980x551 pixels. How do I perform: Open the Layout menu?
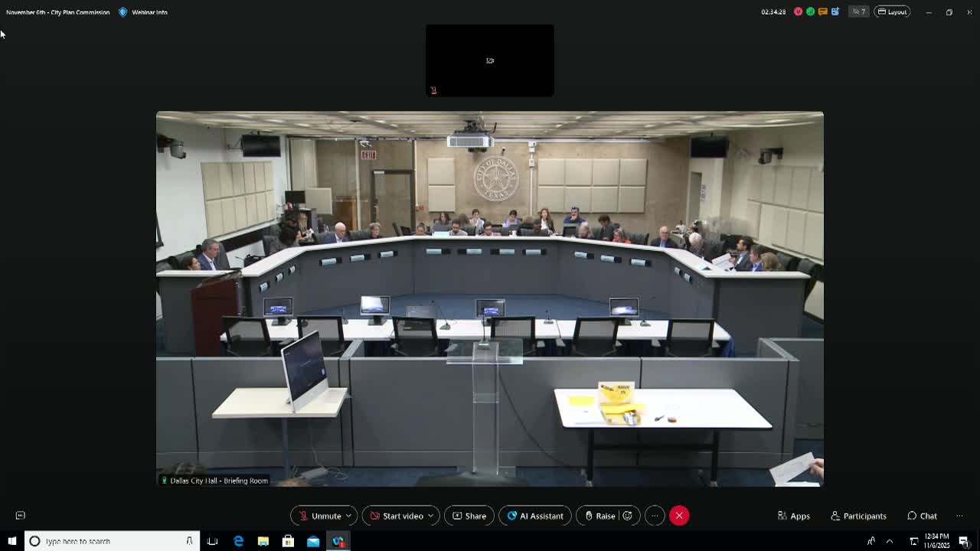[x=892, y=11]
